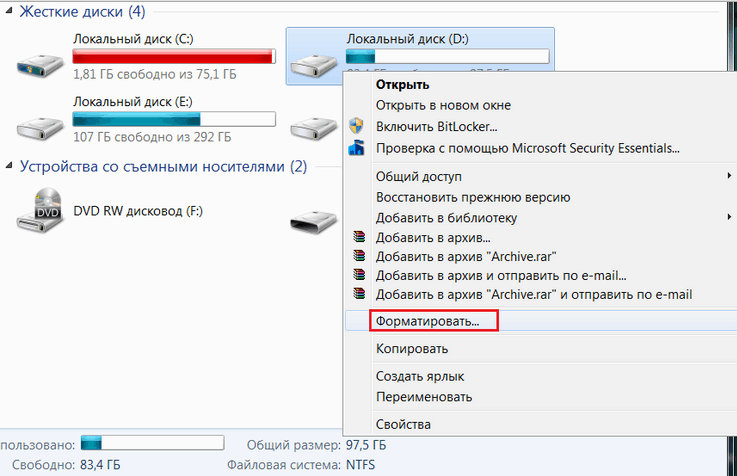The height and width of the screenshot is (476, 737).
Task: Click the DVD RW drive (F:) icon
Action: (40, 211)
